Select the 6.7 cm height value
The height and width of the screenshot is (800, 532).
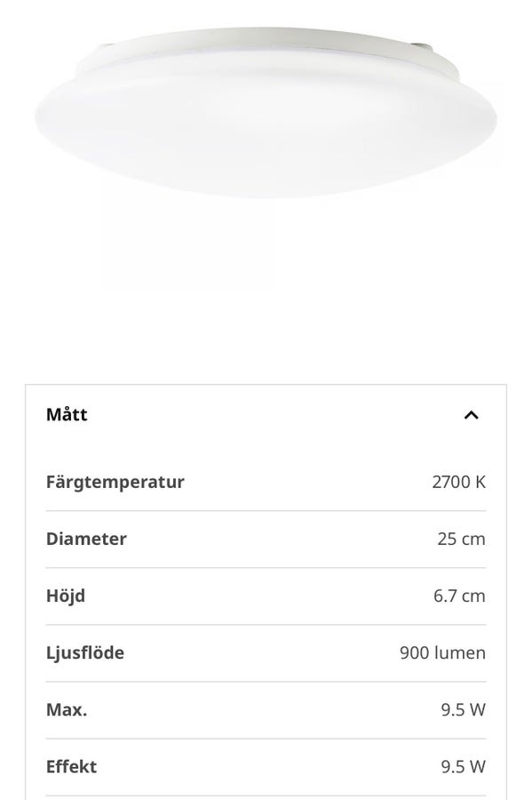(x=459, y=596)
